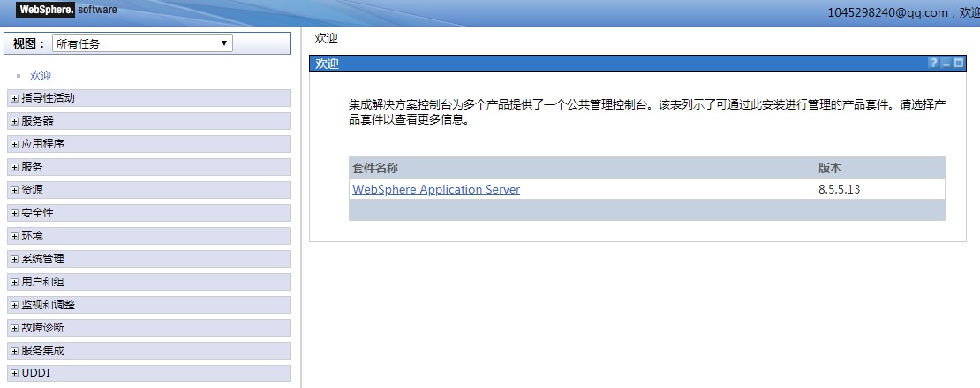This screenshot has height=388, width=980.
Task: Expand the 服务器 section plus icon
Action: 14,121
